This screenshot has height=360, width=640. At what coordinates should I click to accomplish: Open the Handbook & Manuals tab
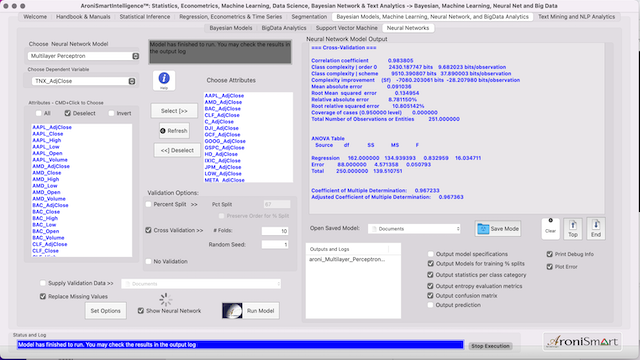point(83,17)
